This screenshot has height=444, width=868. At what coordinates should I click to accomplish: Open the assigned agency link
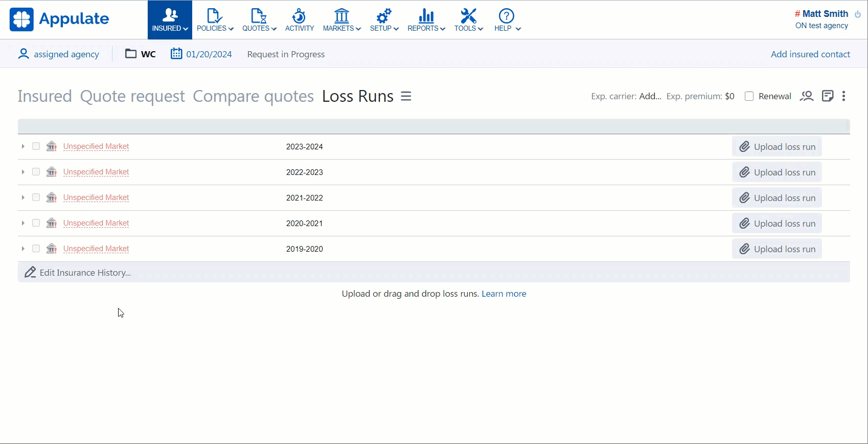click(x=66, y=54)
